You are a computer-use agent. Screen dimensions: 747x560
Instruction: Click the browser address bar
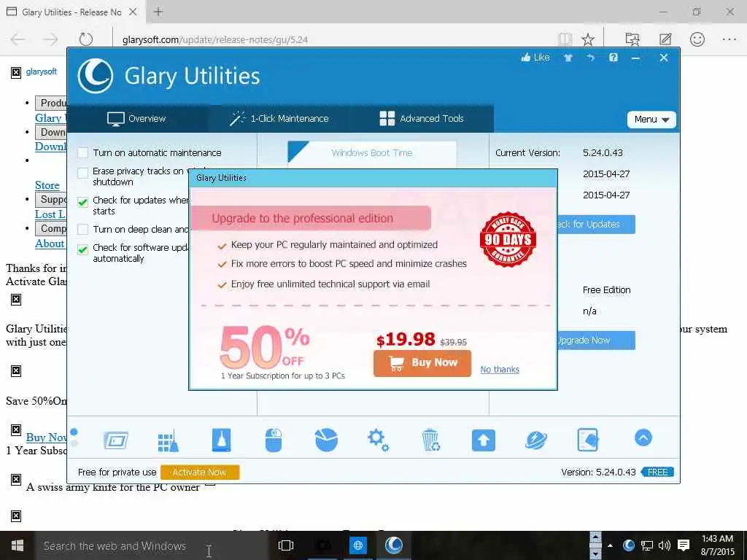tap(333, 39)
